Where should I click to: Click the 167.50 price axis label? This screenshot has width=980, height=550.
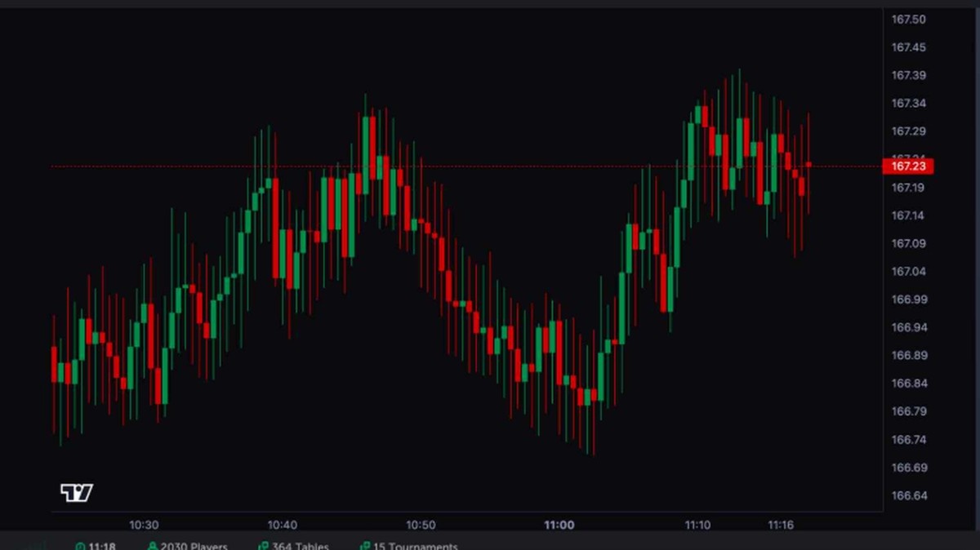tap(908, 20)
